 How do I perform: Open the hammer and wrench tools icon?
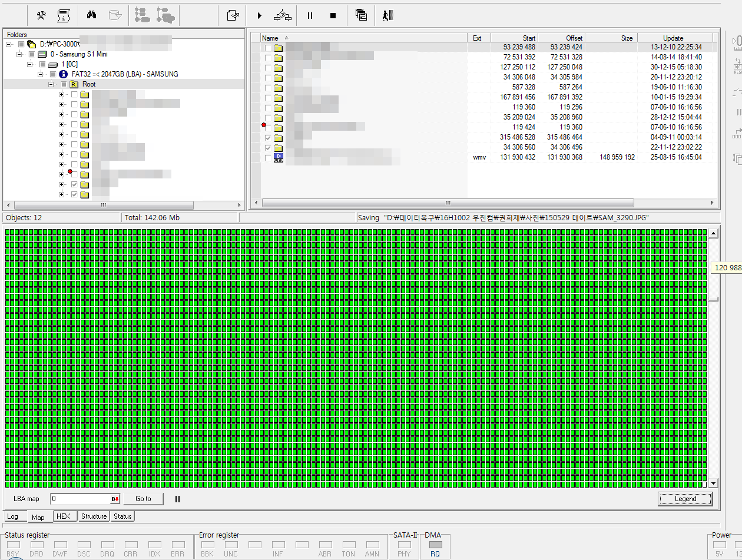(41, 16)
